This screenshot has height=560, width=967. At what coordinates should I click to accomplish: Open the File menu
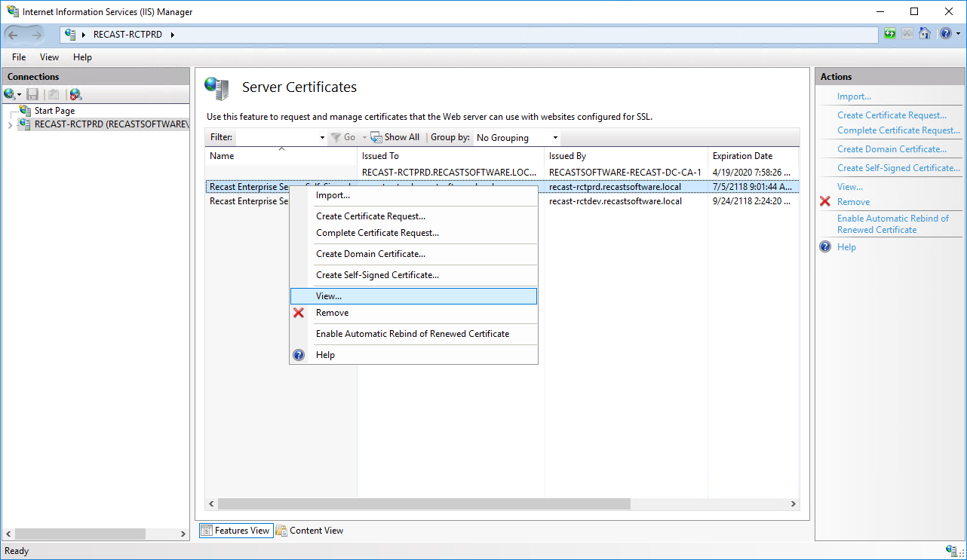click(19, 57)
